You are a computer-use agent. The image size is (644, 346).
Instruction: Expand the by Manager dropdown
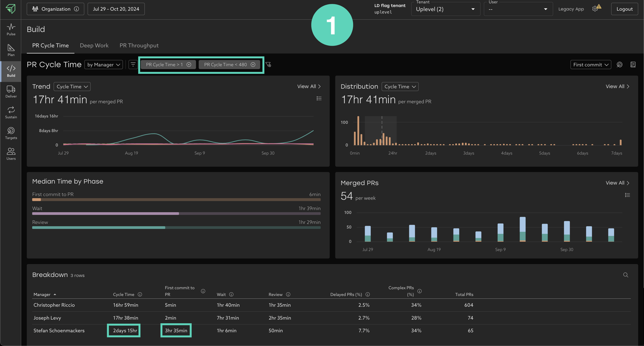103,65
